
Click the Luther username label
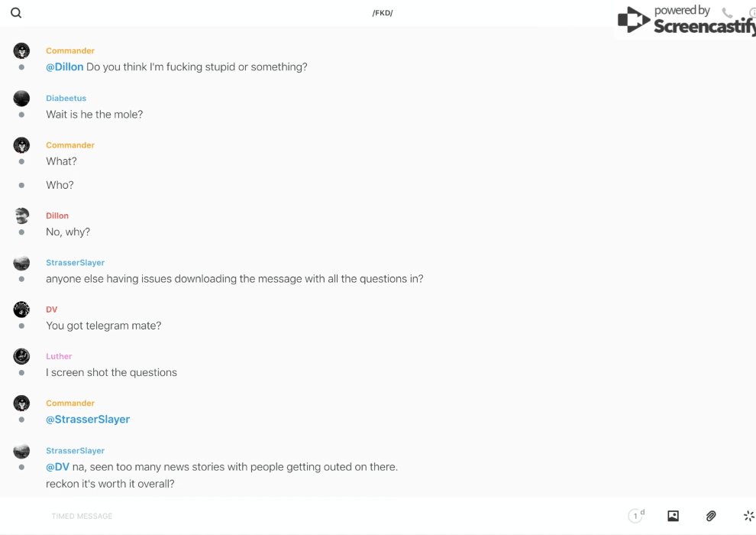click(59, 356)
